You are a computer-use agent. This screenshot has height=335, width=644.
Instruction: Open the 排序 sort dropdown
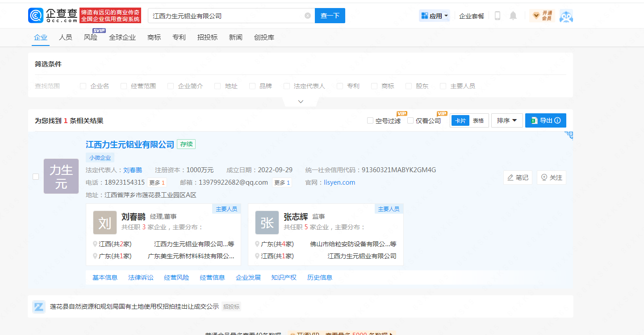click(x=507, y=120)
